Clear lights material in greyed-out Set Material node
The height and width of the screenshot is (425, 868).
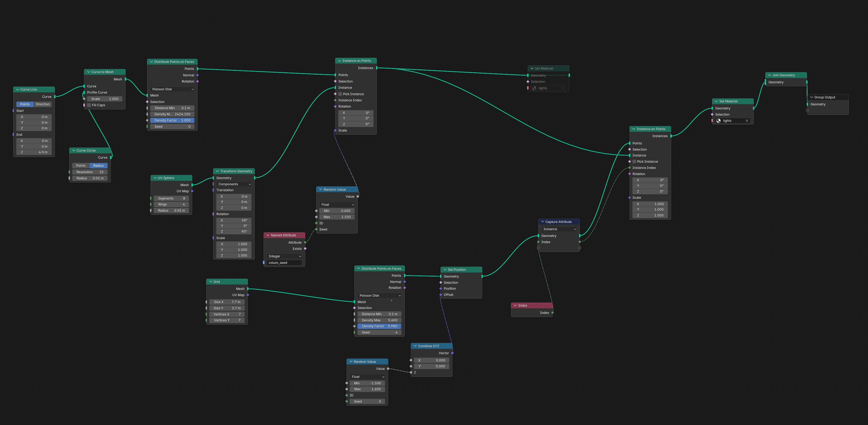pyautogui.click(x=563, y=88)
